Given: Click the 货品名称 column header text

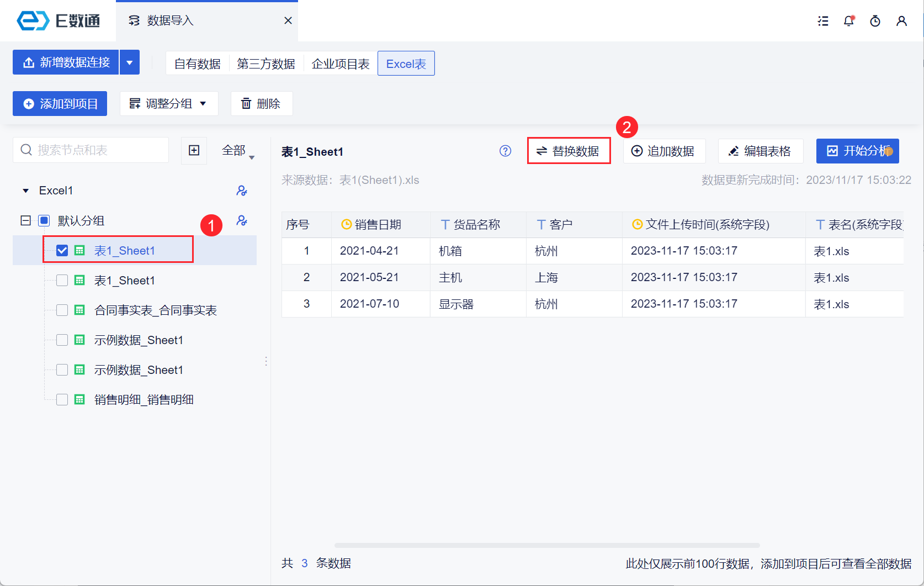Looking at the screenshot, I should click(477, 225).
